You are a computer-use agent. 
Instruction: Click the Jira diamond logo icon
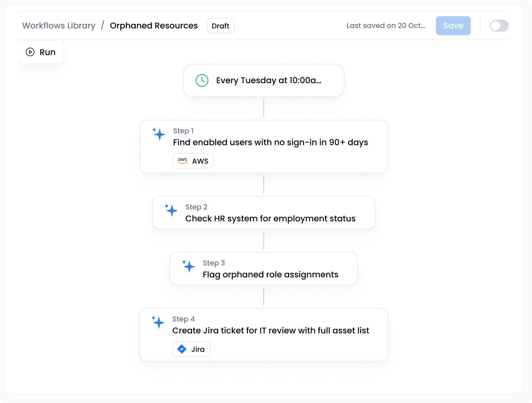coord(182,349)
